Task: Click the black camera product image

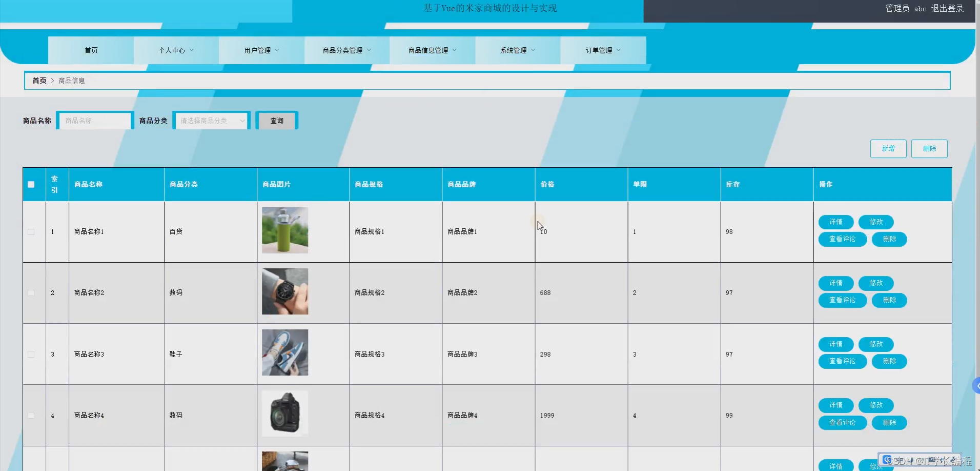Action: pyautogui.click(x=285, y=414)
